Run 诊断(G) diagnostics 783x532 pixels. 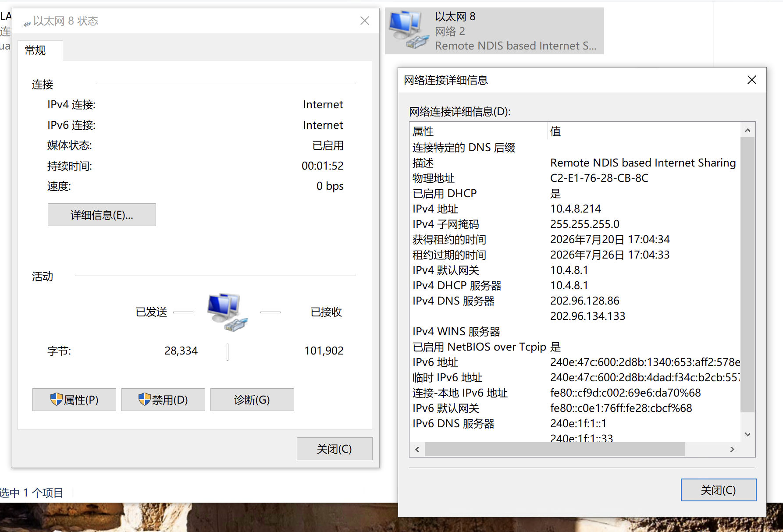point(252,400)
